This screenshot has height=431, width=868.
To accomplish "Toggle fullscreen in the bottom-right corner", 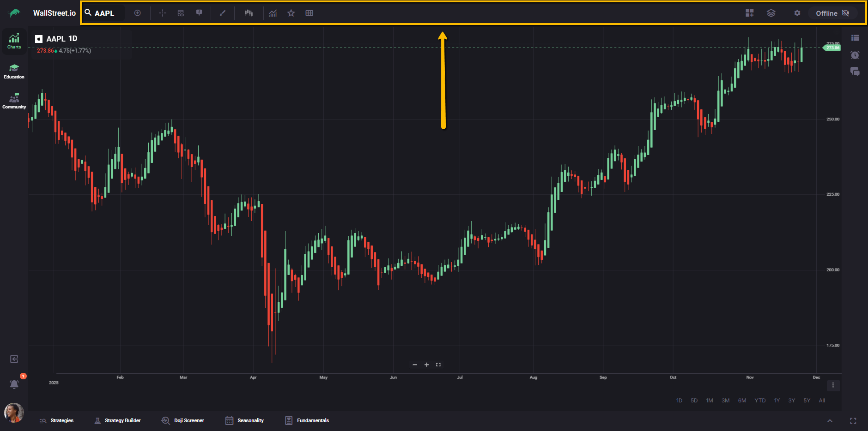I will [x=853, y=420].
